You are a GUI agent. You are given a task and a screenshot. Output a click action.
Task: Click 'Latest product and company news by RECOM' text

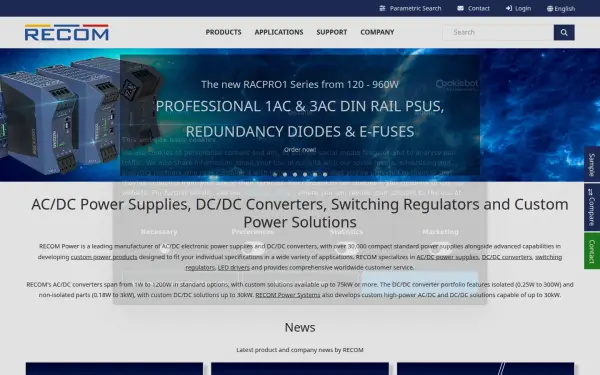tap(300, 350)
